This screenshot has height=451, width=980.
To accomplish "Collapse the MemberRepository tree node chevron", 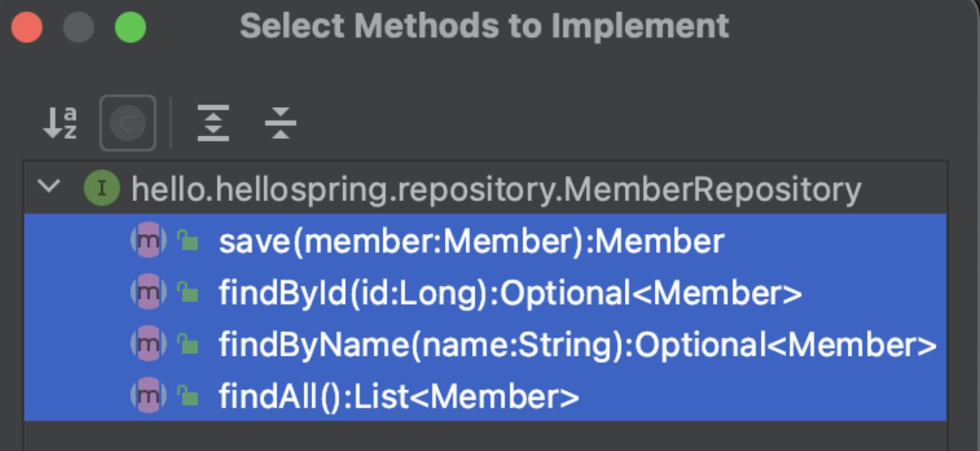I will [x=49, y=187].
